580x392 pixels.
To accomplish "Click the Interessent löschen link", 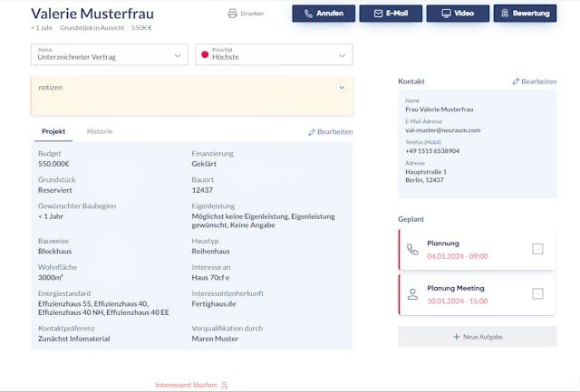I will (x=186, y=385).
